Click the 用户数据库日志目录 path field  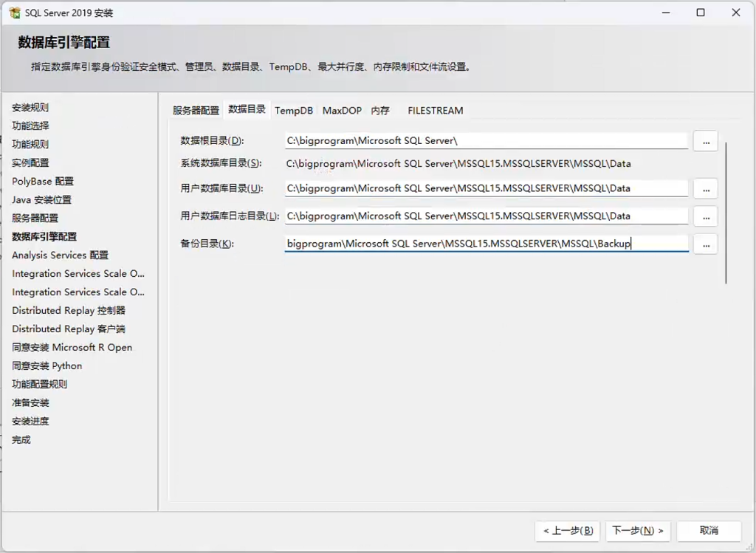(486, 216)
